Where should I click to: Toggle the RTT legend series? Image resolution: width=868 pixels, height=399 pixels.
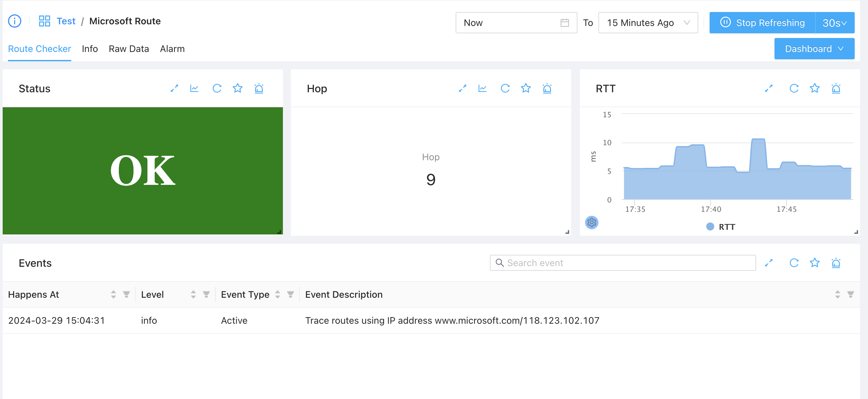click(x=721, y=227)
